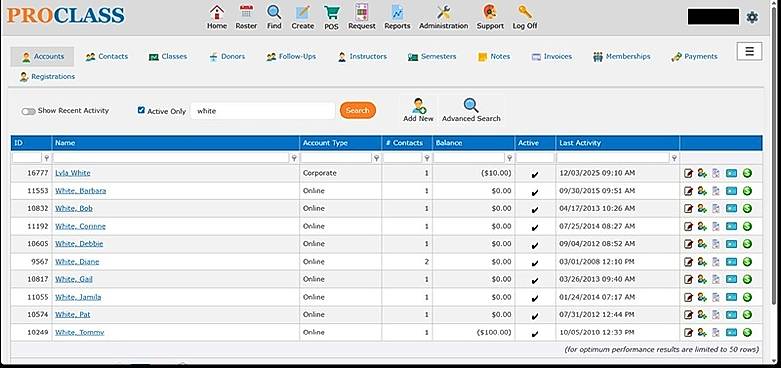
Task: Open the White, Tommy account link
Action: pyautogui.click(x=80, y=333)
